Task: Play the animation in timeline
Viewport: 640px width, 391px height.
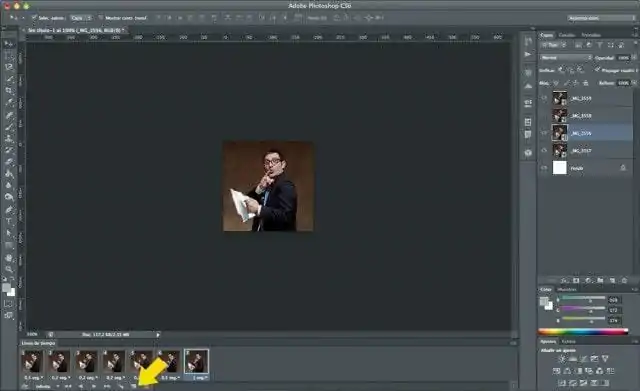Action: pyautogui.click(x=94, y=386)
